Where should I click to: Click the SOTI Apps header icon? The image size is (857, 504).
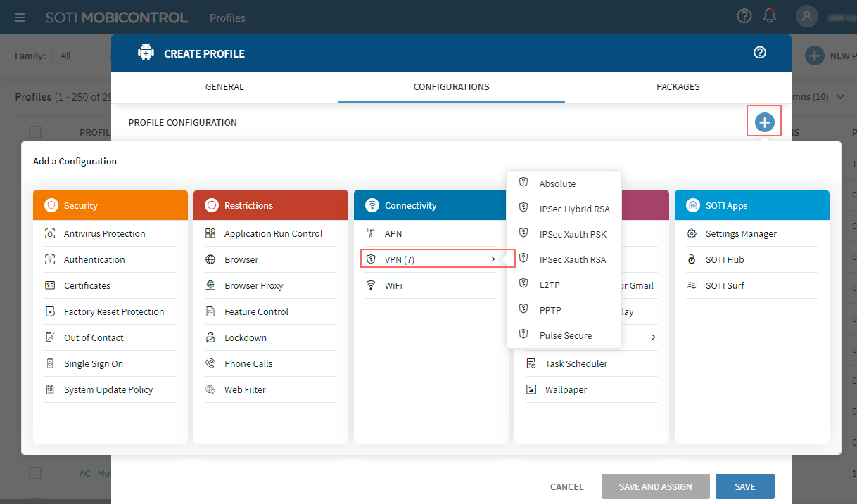point(692,205)
